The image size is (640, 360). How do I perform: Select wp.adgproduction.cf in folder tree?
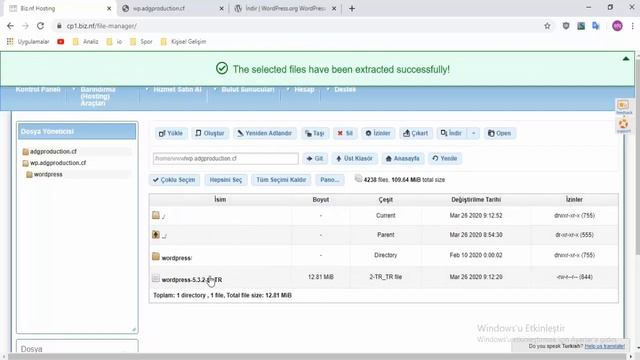pos(58,163)
